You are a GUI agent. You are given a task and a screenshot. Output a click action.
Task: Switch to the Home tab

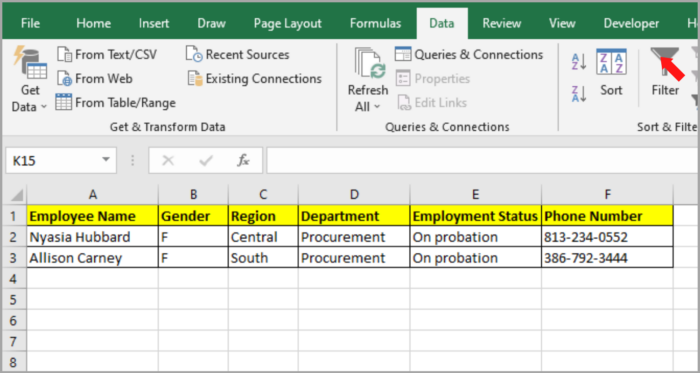pos(93,23)
